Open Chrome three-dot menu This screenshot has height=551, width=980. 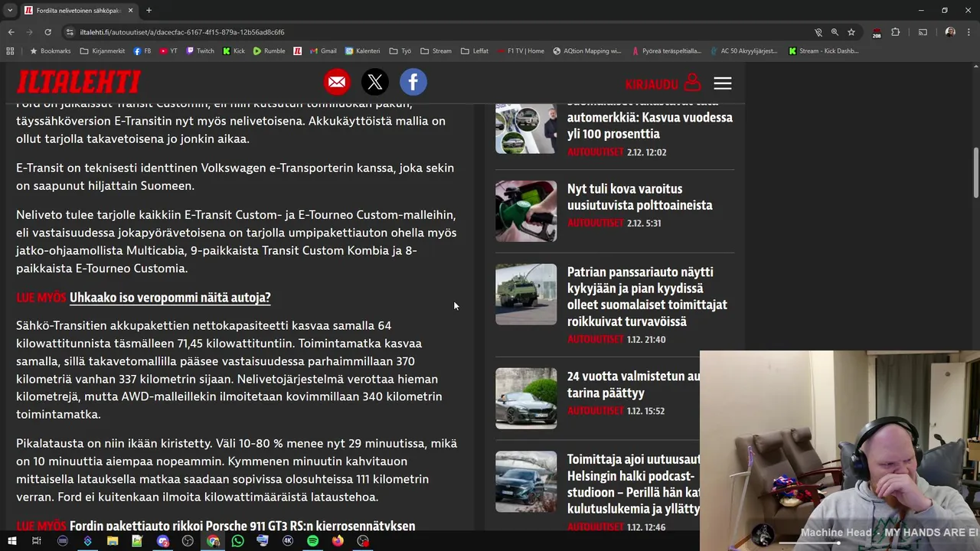(969, 32)
